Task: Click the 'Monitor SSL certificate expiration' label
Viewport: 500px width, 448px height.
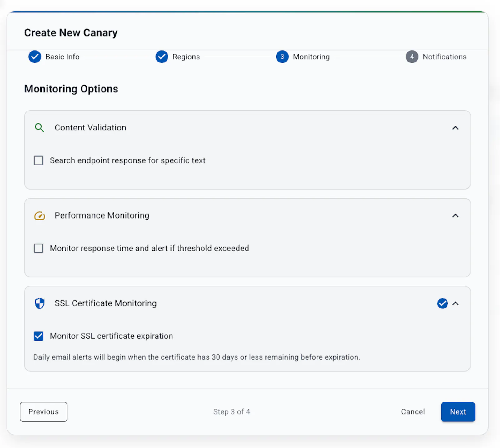Action: click(x=112, y=336)
